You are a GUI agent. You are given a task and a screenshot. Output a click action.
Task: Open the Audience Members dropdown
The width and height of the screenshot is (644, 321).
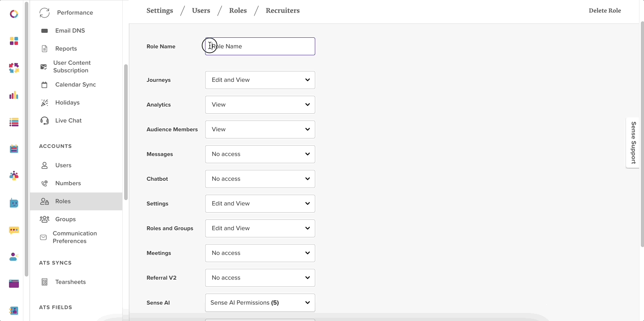click(x=260, y=129)
